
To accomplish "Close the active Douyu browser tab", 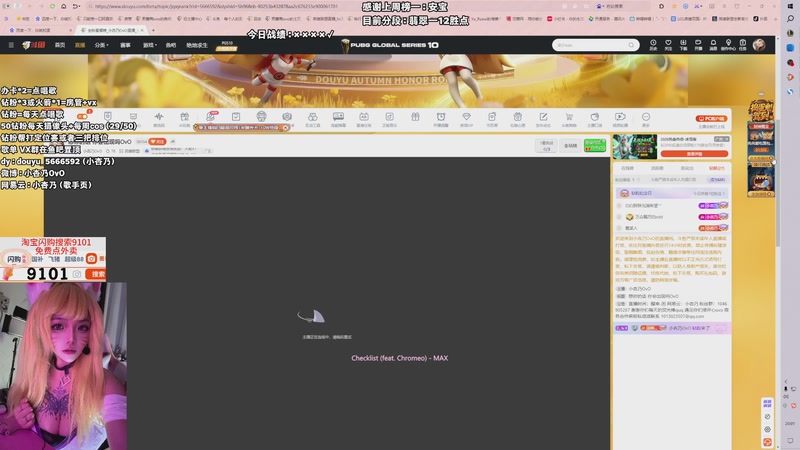I will pyautogui.click(x=142, y=30).
